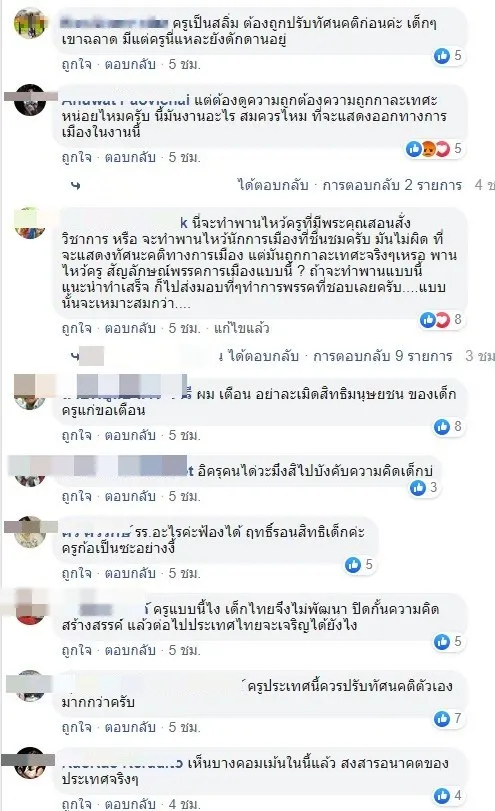Click ตอบกลับ under the ครูประเทศนี้ควรปรับทัศนคติ comment
The width and height of the screenshot is (495, 811).
(x=130, y=728)
